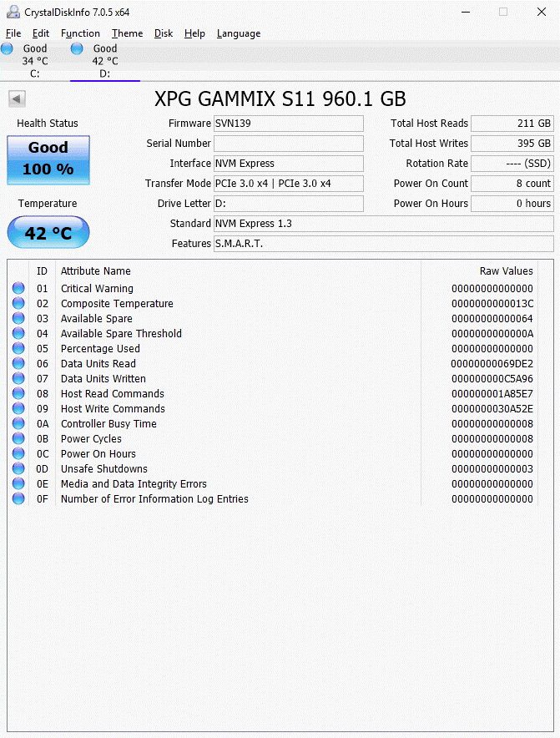560x738 pixels.
Task: Click the status orb for Composite Temperature
Action: click(18, 303)
